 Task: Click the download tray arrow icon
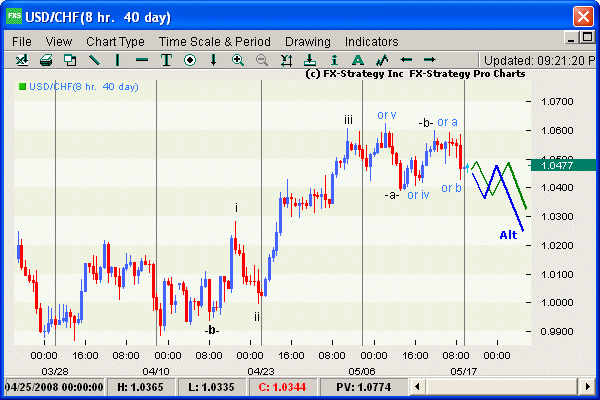click(x=310, y=60)
